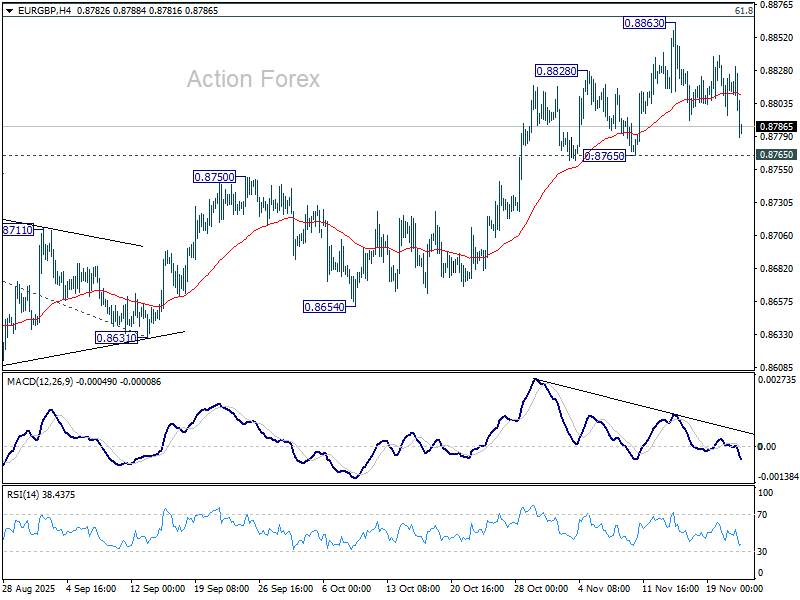Screen dimensions: 800x600
Task: Select the black 0.87650 level tag on axis
Action: pos(776,155)
